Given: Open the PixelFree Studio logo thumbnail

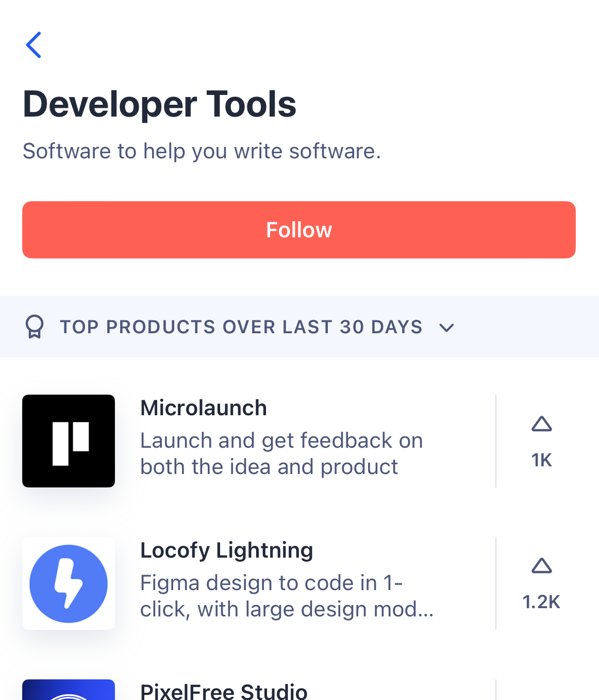Looking at the screenshot, I should tap(69, 690).
